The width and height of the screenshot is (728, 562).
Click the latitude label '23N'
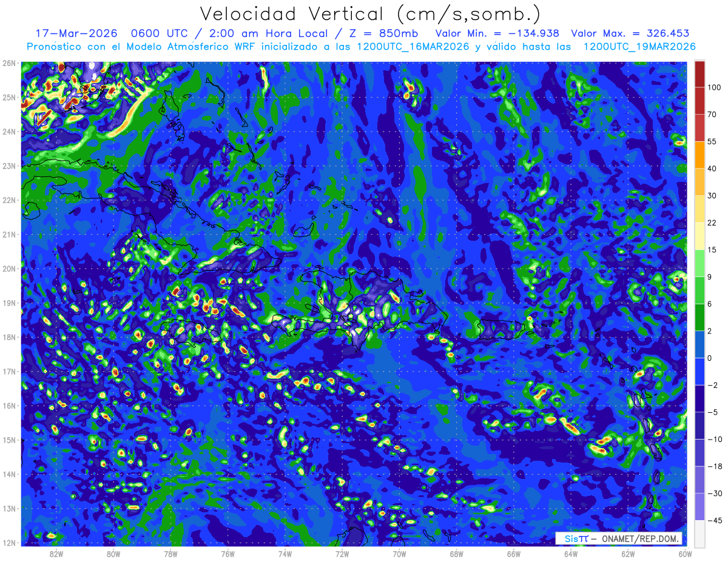[9, 166]
